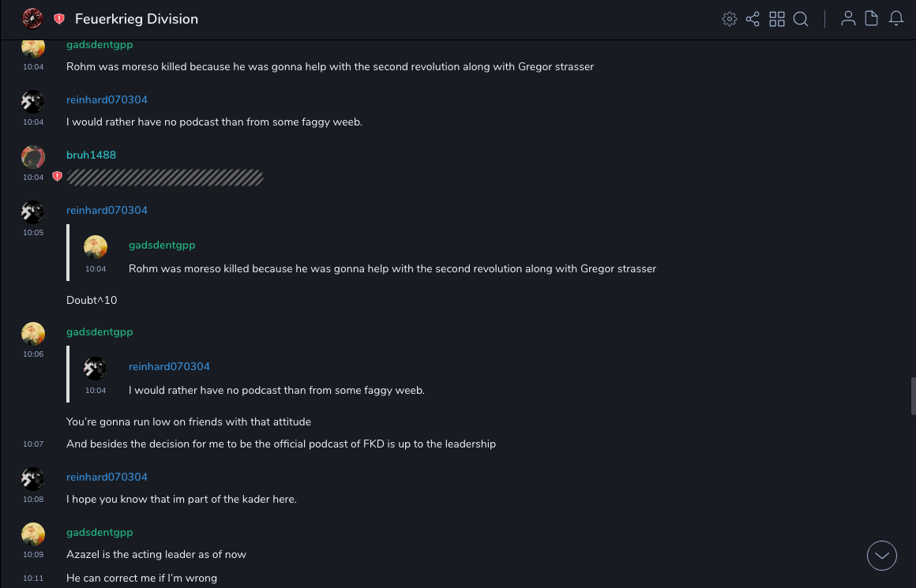This screenshot has height=588, width=916.
Task: Click the Feuerkrieg Division channel avatar
Action: tap(32, 19)
